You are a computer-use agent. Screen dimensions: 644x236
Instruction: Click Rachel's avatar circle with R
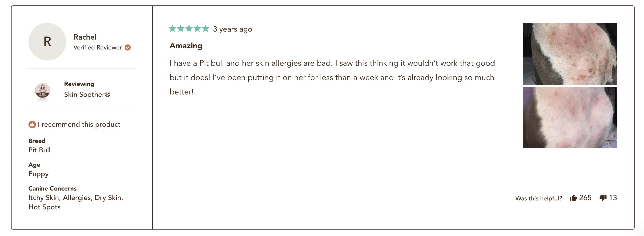[47, 41]
